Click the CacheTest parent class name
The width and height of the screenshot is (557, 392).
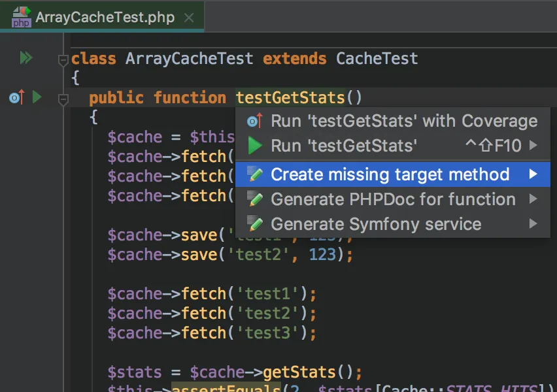(x=377, y=59)
